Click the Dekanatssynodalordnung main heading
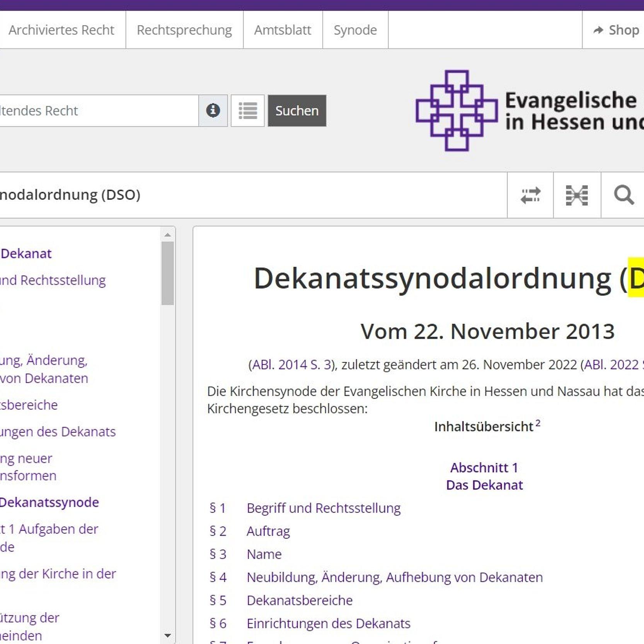Image resolution: width=644 pixels, height=644 pixels. point(448,278)
